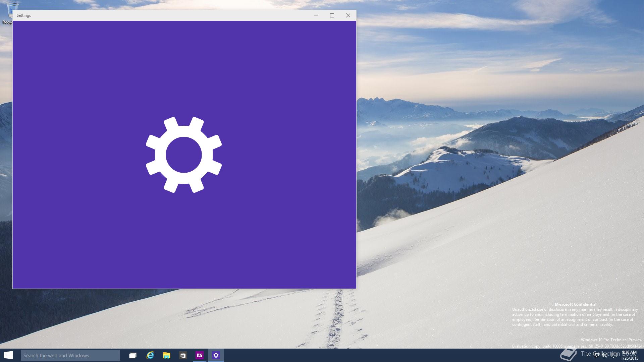Select the Settings gear icon on the taskbar
Viewport: 644px width, 362px height.
click(x=216, y=355)
